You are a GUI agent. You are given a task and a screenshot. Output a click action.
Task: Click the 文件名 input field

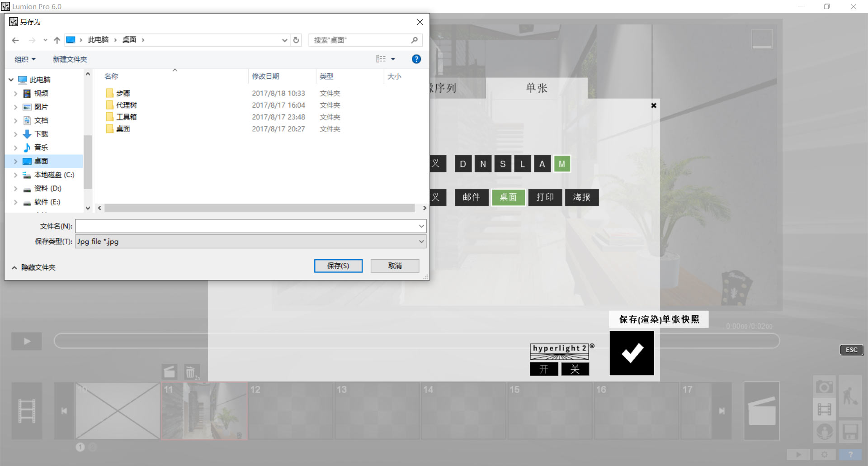247,226
